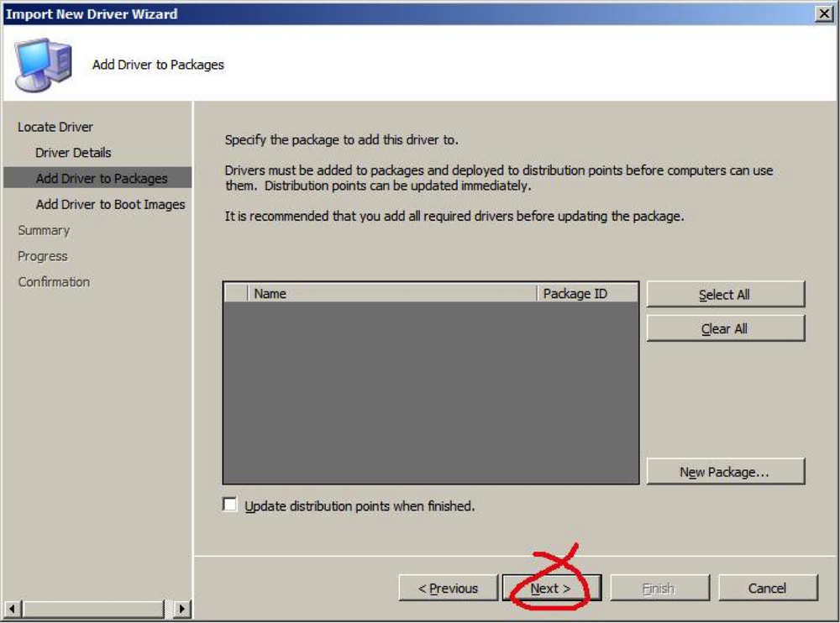Image resolution: width=840 pixels, height=623 pixels.
Task: Enable Update distribution points when finished
Action: (230, 505)
